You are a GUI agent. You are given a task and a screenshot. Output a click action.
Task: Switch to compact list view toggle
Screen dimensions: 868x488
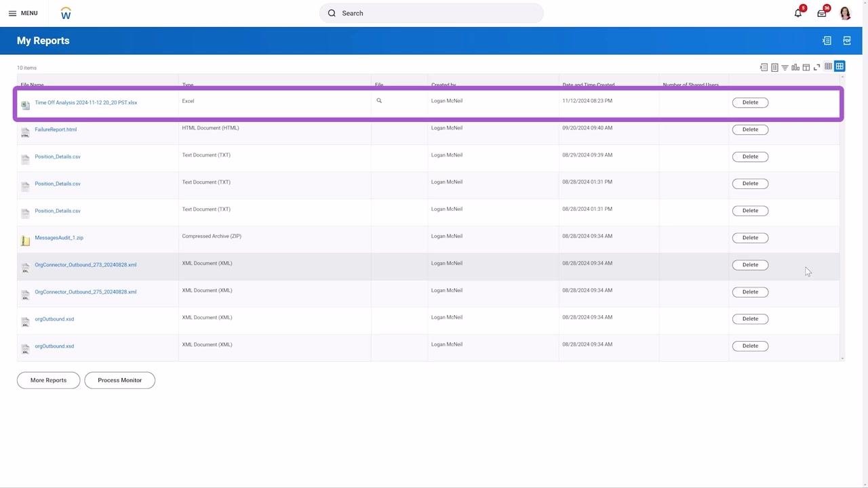coord(829,66)
